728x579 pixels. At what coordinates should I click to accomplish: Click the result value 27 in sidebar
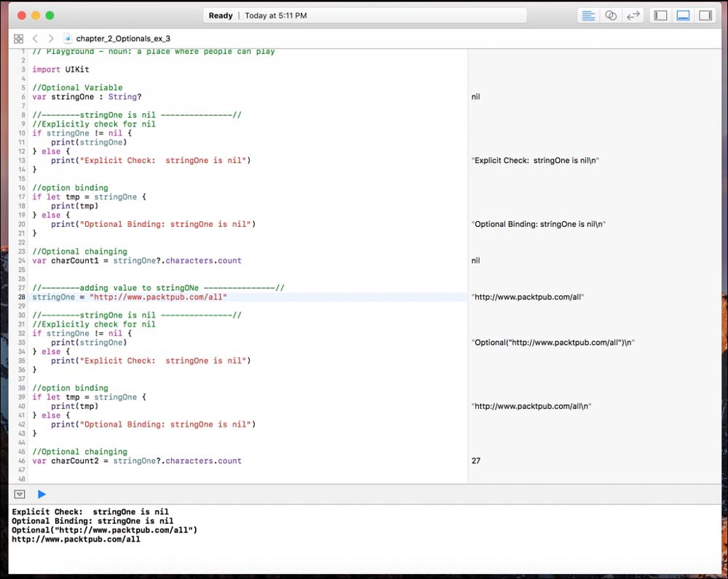(476, 460)
